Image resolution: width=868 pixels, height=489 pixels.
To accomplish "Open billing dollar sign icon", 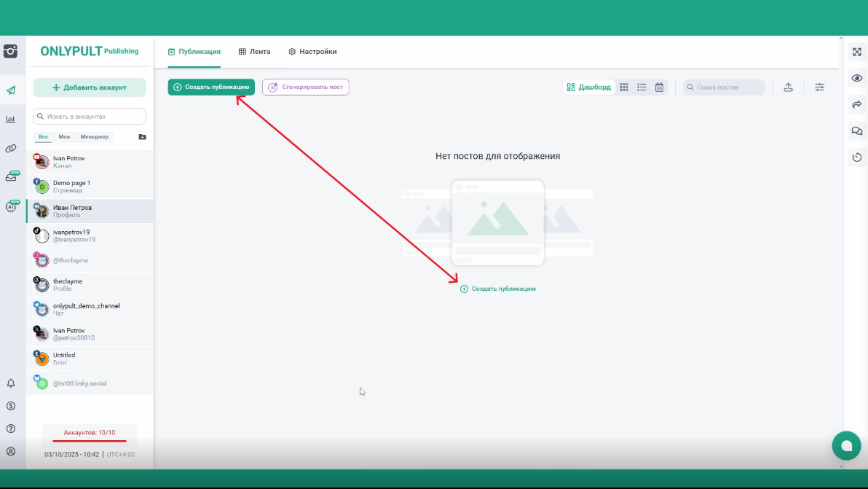I will (x=11, y=406).
